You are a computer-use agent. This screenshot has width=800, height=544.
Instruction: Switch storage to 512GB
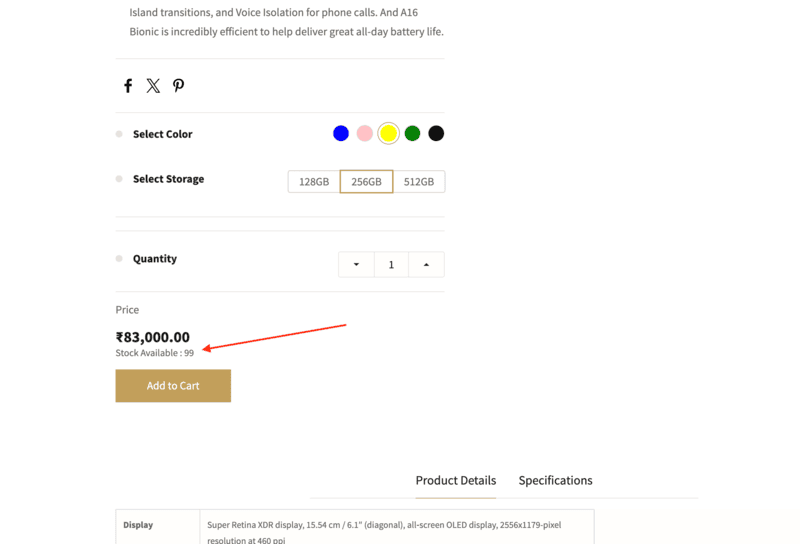tap(419, 182)
